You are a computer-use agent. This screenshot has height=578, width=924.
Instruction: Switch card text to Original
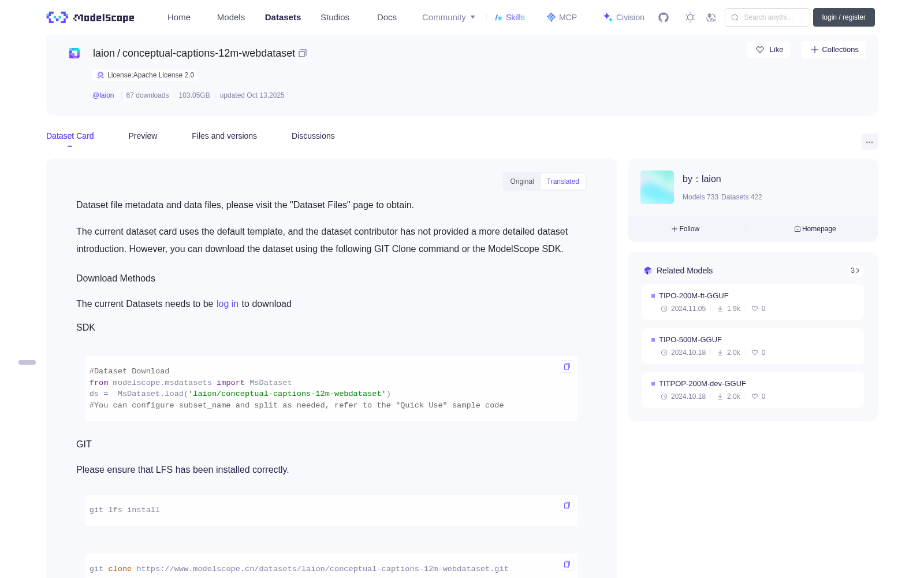[x=522, y=181]
